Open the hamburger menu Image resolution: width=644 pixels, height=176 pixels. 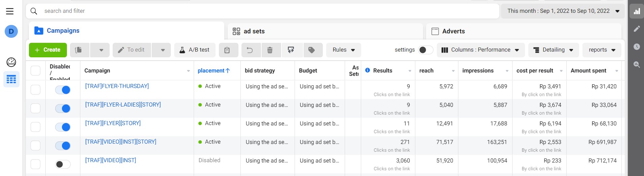[10, 11]
